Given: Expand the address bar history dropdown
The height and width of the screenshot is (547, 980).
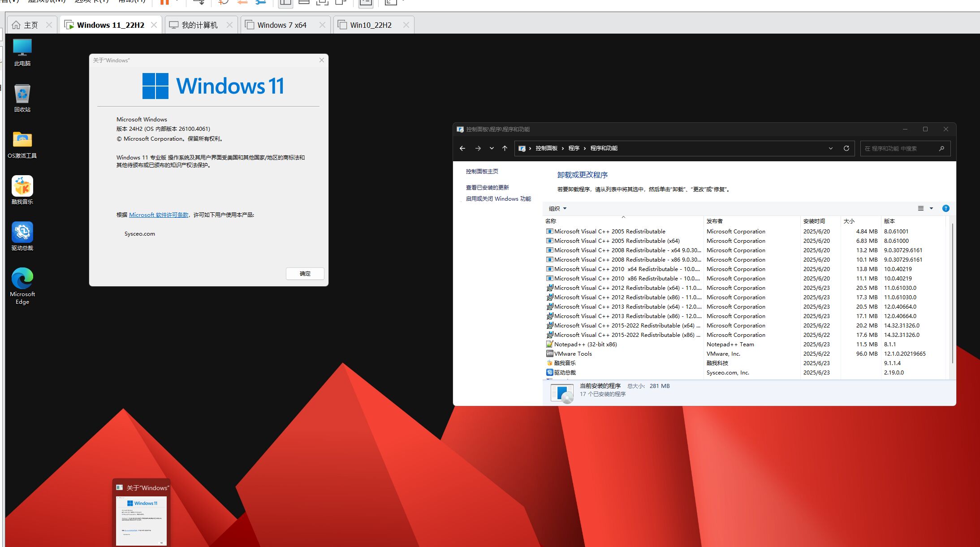Looking at the screenshot, I should click(x=831, y=148).
